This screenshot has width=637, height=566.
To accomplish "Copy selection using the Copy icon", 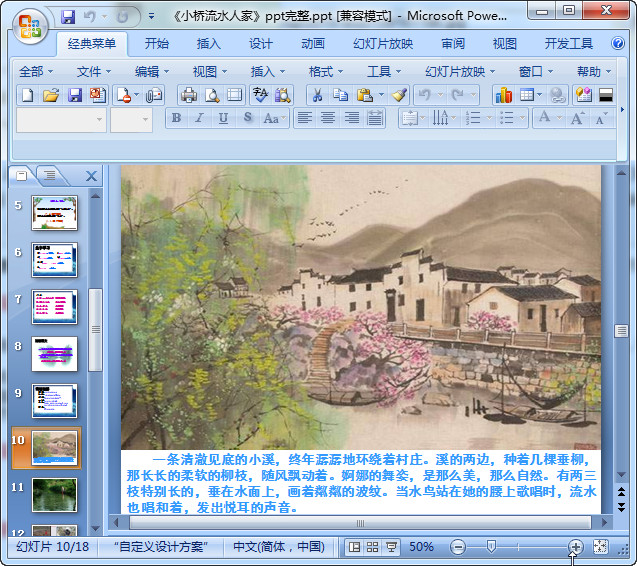I will pyautogui.click(x=340, y=95).
